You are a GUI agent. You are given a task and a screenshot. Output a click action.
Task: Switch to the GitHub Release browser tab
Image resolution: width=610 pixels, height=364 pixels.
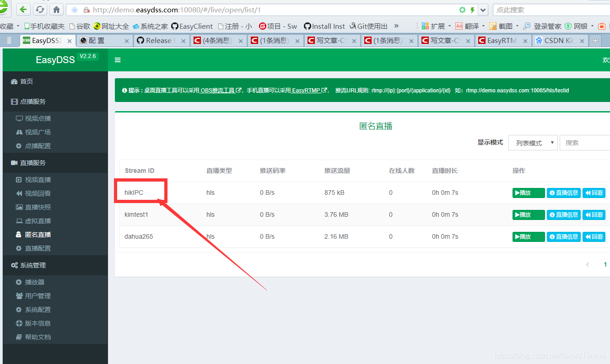162,41
